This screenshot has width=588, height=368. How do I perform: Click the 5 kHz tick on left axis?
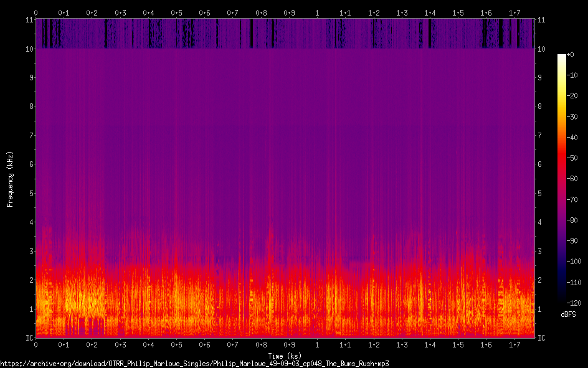click(x=29, y=193)
